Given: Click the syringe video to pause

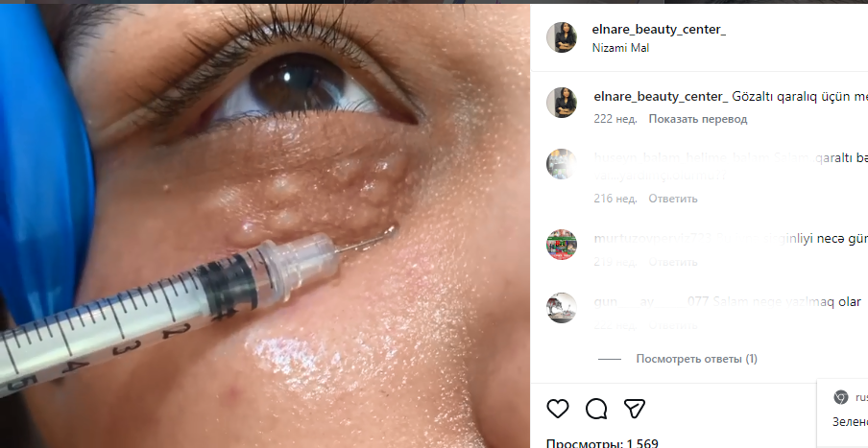Looking at the screenshot, I should (264, 224).
